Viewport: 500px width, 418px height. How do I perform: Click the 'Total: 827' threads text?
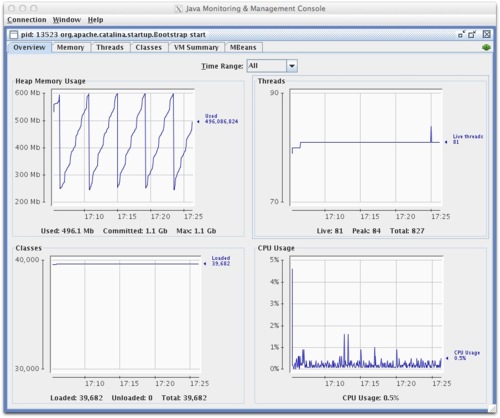pyautogui.click(x=407, y=231)
